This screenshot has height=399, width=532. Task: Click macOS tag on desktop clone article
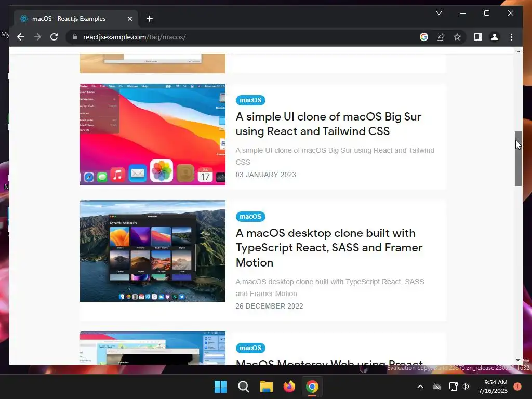coord(250,217)
